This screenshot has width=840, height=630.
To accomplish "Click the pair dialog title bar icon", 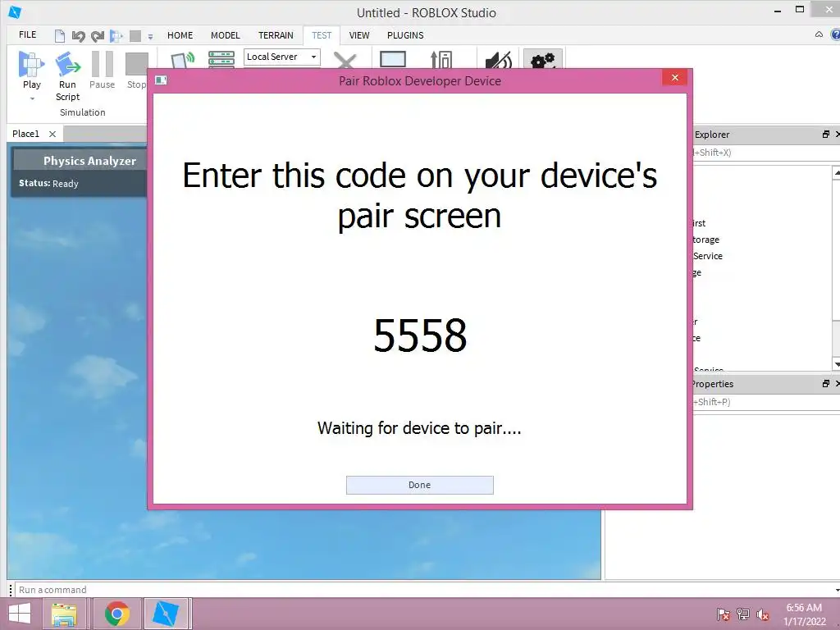I will (x=161, y=80).
